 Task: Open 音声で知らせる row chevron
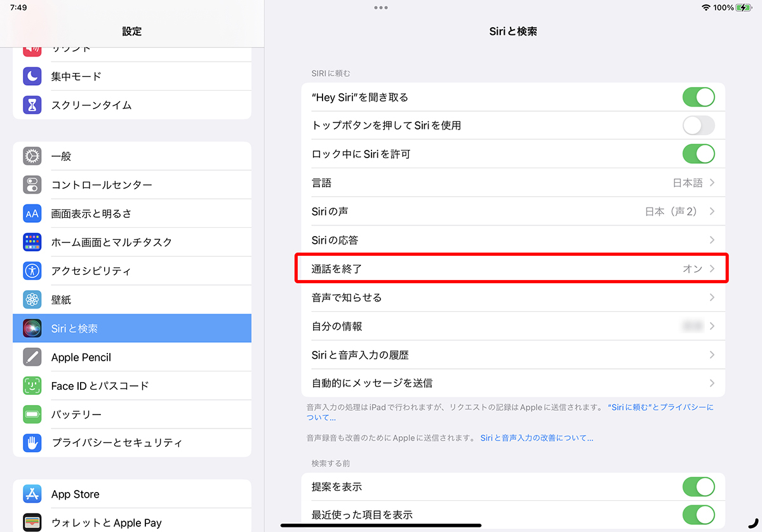(712, 297)
